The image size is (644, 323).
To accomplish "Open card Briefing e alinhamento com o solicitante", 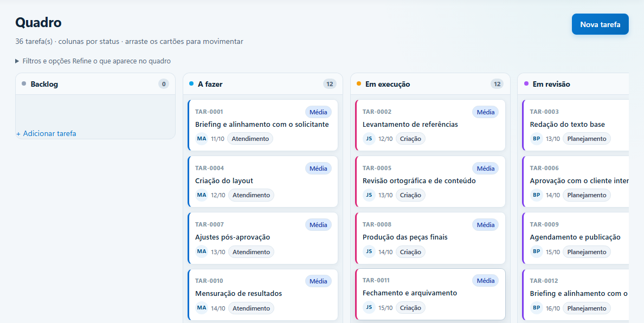I will (263, 125).
